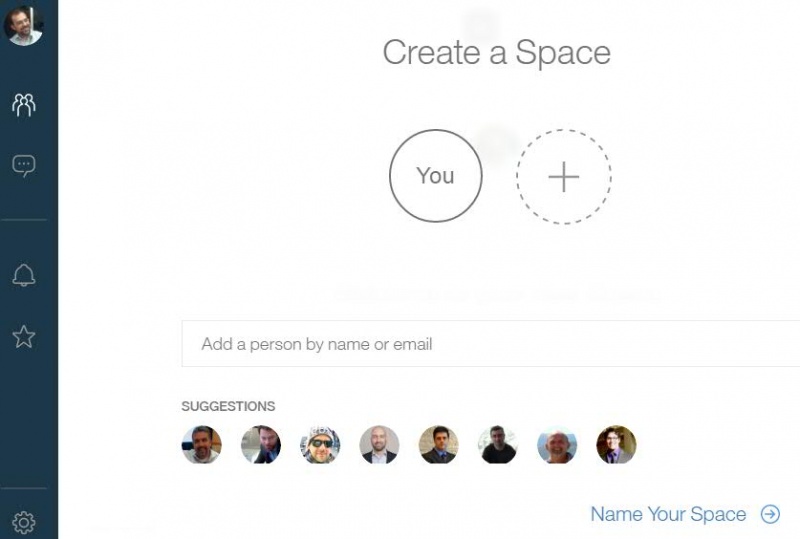Open the chat messages speech bubble icon
Image resolution: width=800 pixels, height=539 pixels.
23,166
